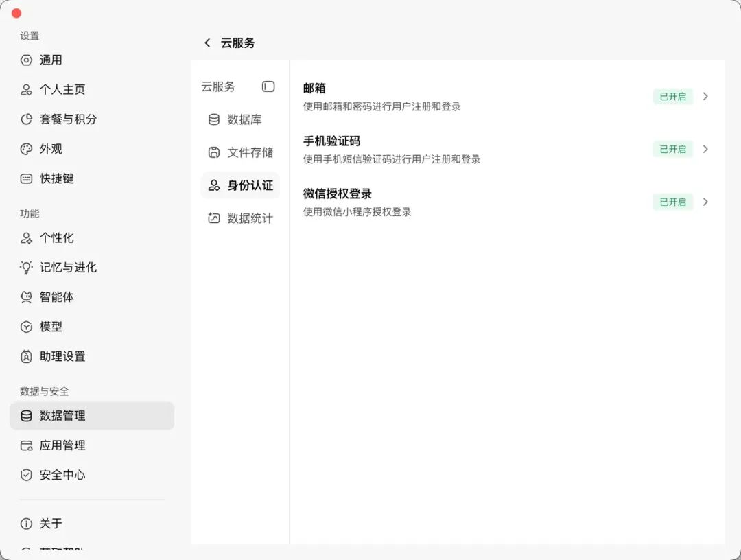Select 数据管理 in sidebar
Screen dimensions: 741x560
point(92,416)
